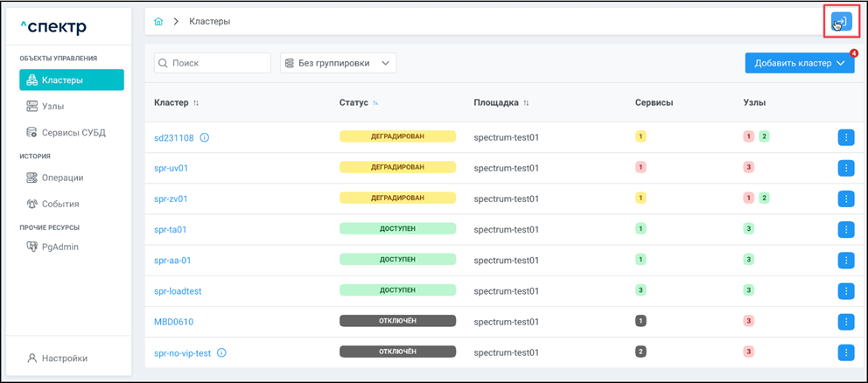
Task: Click the logout icon in top-right corner
Action: click(841, 22)
